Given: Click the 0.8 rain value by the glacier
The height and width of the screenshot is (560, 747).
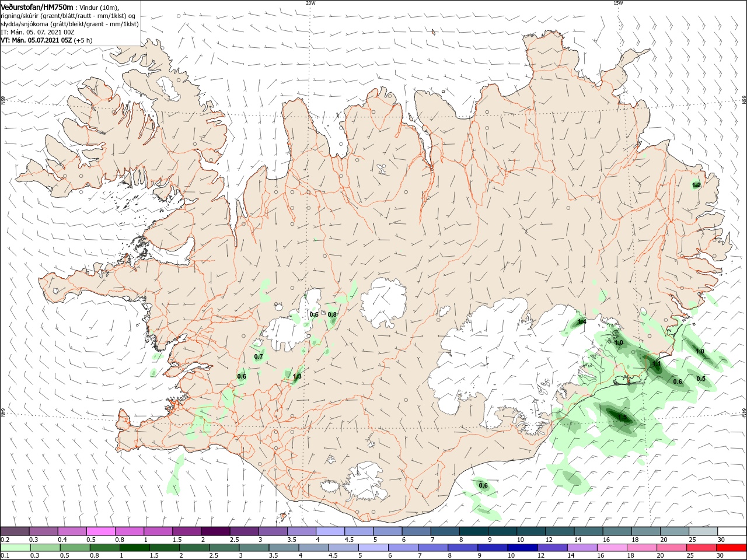Looking at the screenshot, I should [332, 315].
